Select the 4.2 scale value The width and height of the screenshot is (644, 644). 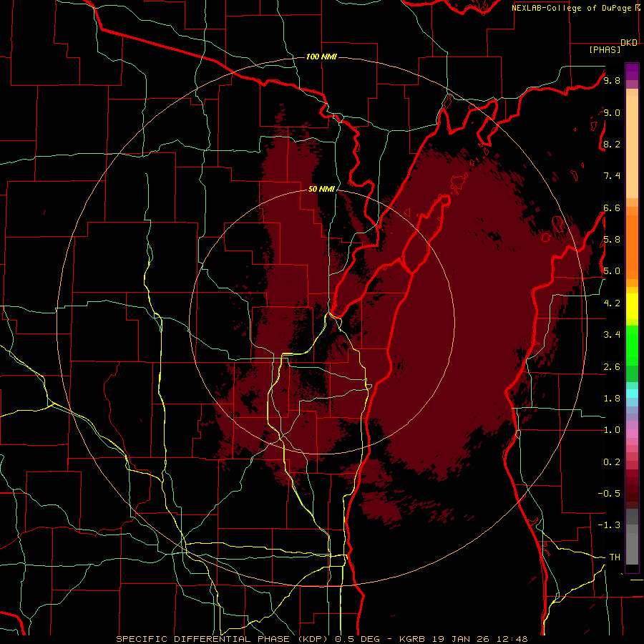click(x=612, y=303)
